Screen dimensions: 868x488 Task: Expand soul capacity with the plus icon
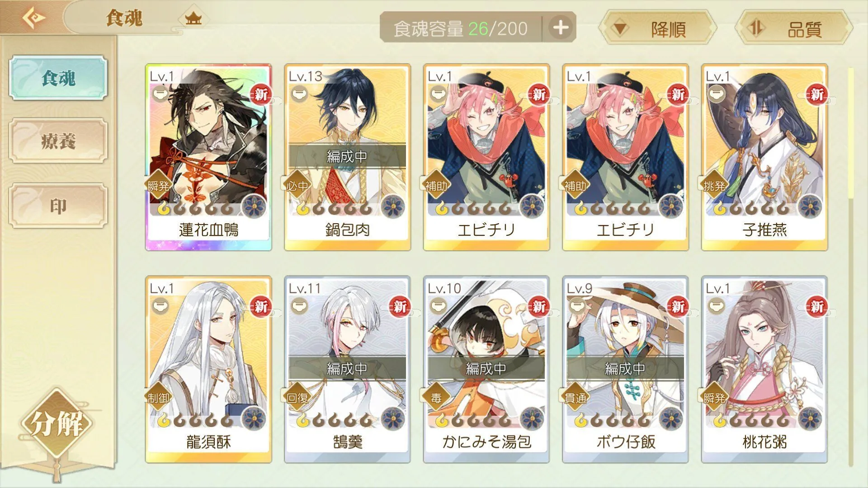pos(561,28)
